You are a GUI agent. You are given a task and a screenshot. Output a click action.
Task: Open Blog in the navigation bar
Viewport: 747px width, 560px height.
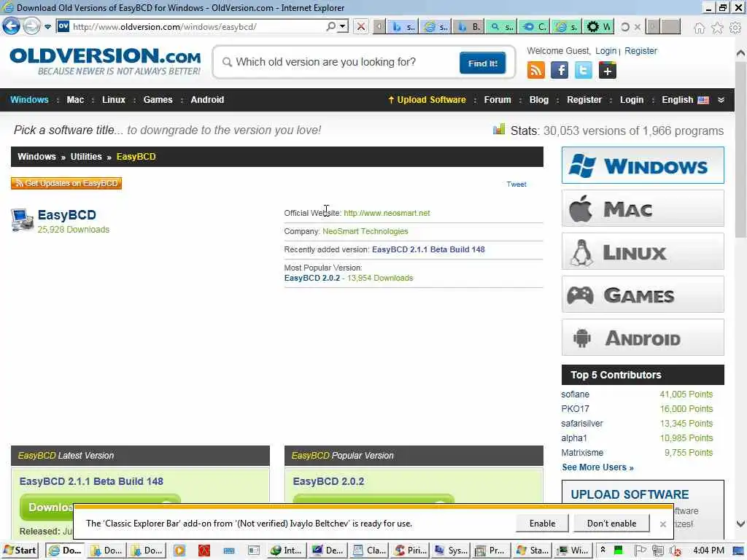tap(539, 99)
